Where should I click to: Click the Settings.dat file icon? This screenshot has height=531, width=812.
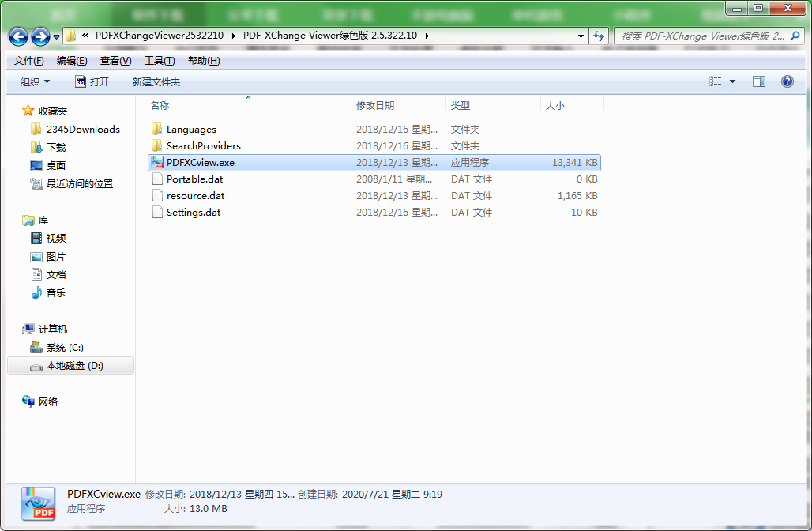click(x=157, y=212)
